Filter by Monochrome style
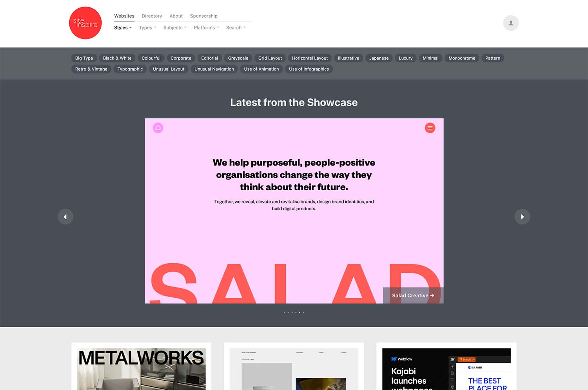This screenshot has width=588, height=390. (x=462, y=58)
